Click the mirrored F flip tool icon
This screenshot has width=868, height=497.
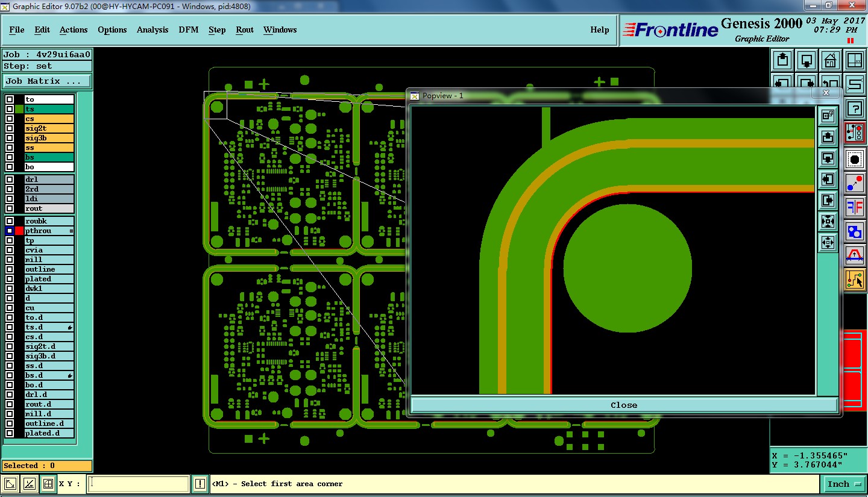(x=855, y=207)
